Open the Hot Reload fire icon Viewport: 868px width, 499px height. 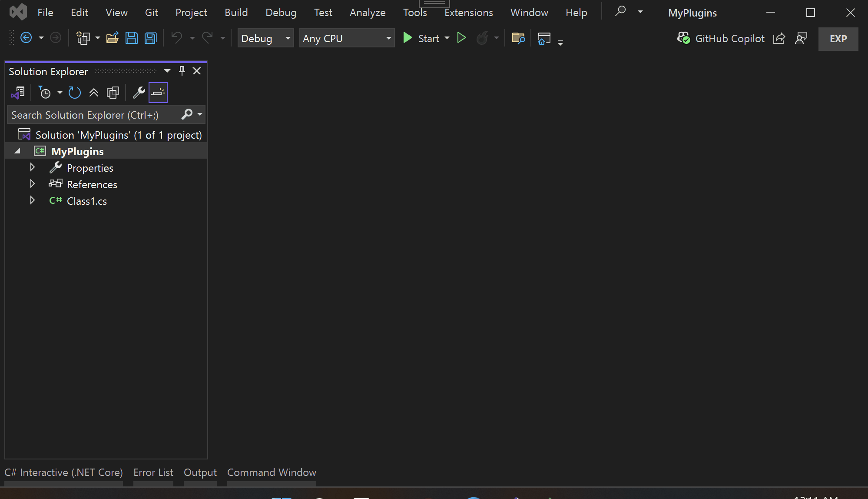pos(483,38)
